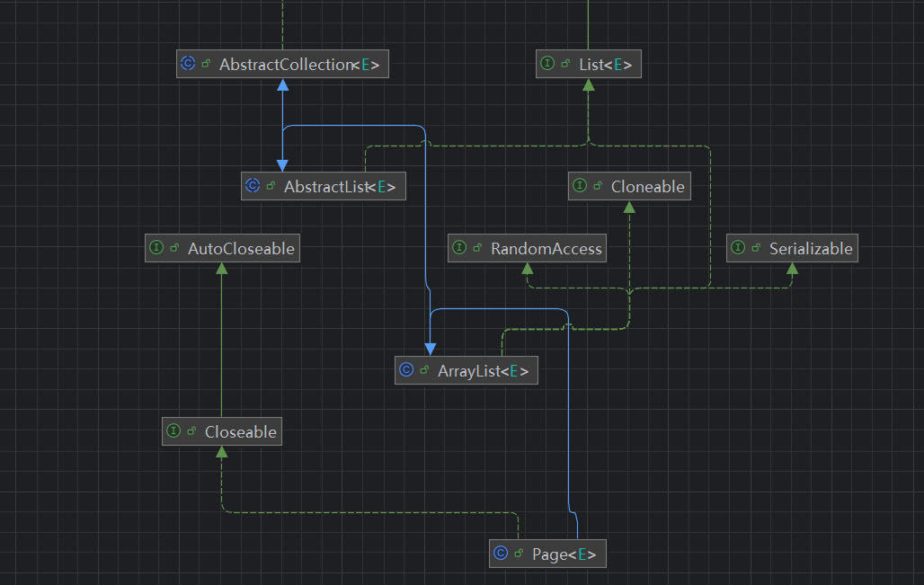Select the ArrayList<E> class node
The image size is (924, 585).
click(x=466, y=370)
